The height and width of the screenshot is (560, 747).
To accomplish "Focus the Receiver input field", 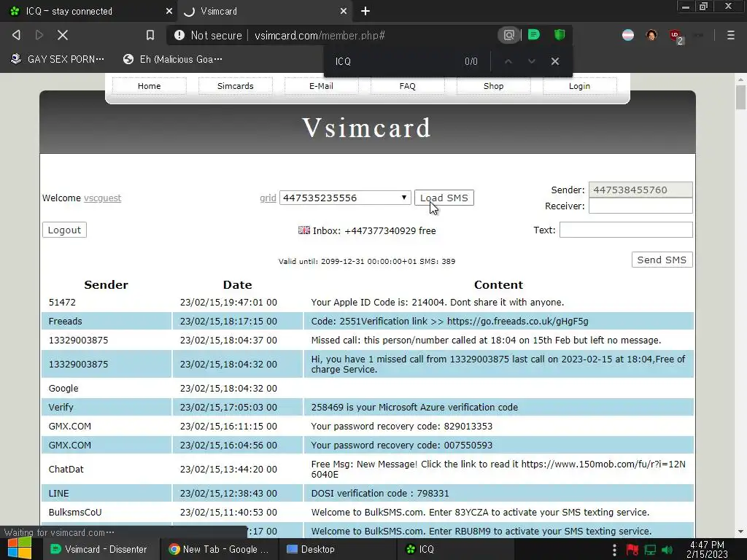I will tap(640, 206).
